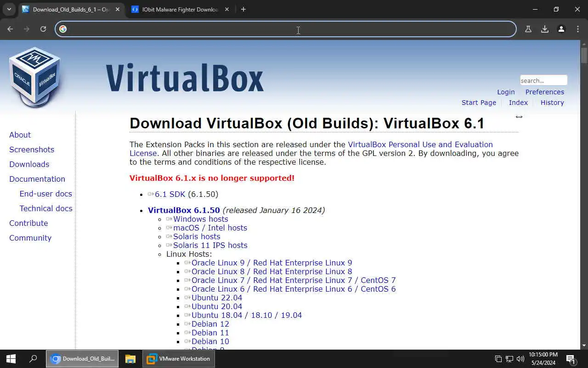The image size is (588, 368).
Task: Download Ubuntu 22.04 package
Action: coord(217,298)
